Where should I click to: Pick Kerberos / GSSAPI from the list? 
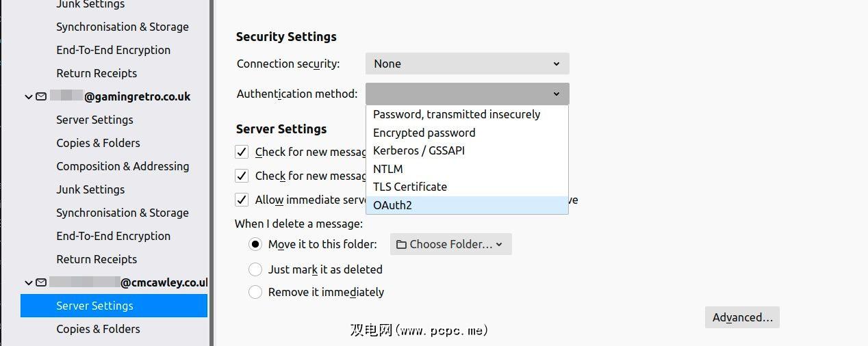tap(418, 150)
